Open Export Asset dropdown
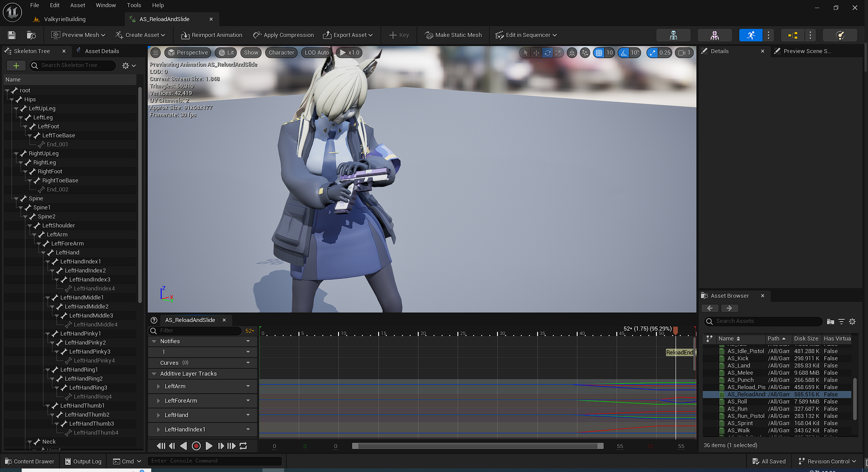This screenshot has width=868, height=472. coord(348,35)
